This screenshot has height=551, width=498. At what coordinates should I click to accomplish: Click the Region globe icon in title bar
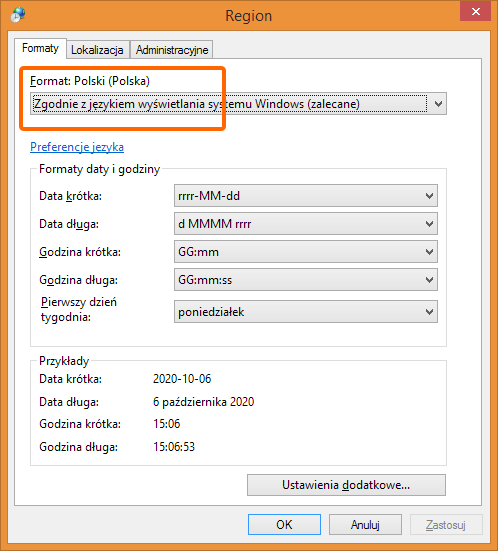[18, 15]
